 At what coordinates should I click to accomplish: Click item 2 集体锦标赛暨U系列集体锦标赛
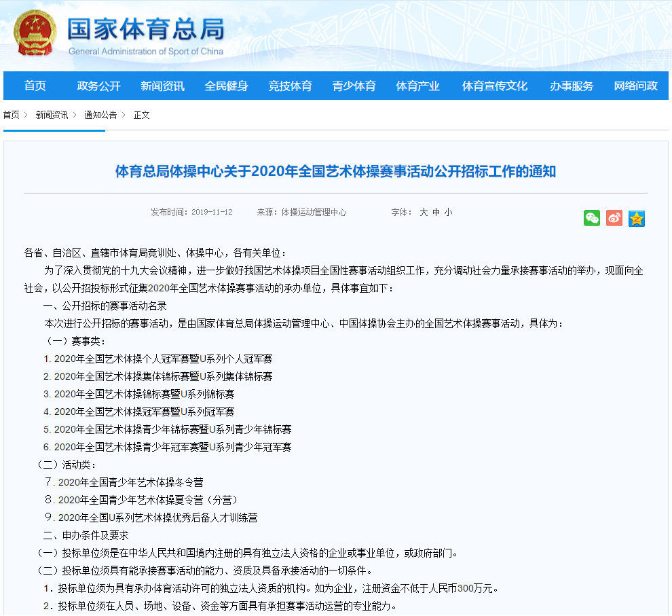157,376
